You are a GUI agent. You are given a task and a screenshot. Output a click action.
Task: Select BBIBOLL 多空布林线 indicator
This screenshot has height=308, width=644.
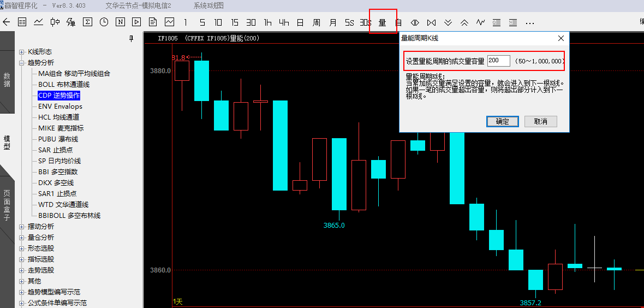click(69, 216)
